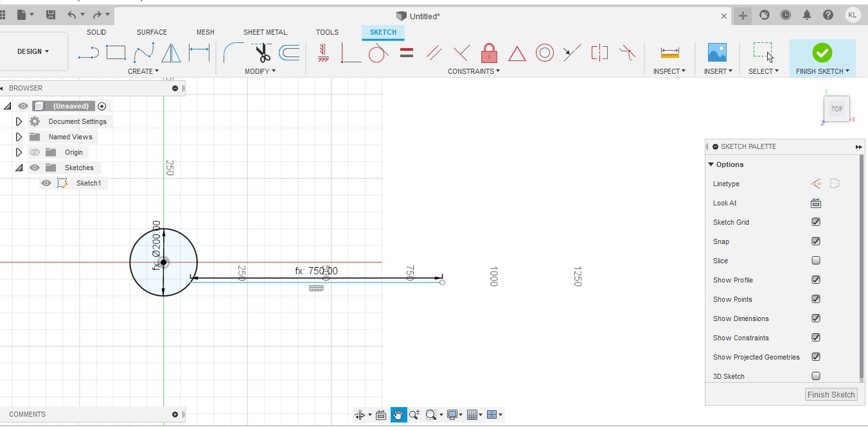Enable the Slice checkbox
The image size is (868, 427).
[816, 261]
